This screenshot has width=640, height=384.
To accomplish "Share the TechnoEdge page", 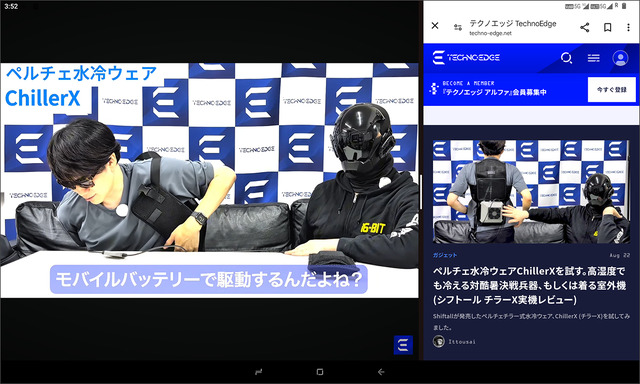I will (x=584, y=27).
